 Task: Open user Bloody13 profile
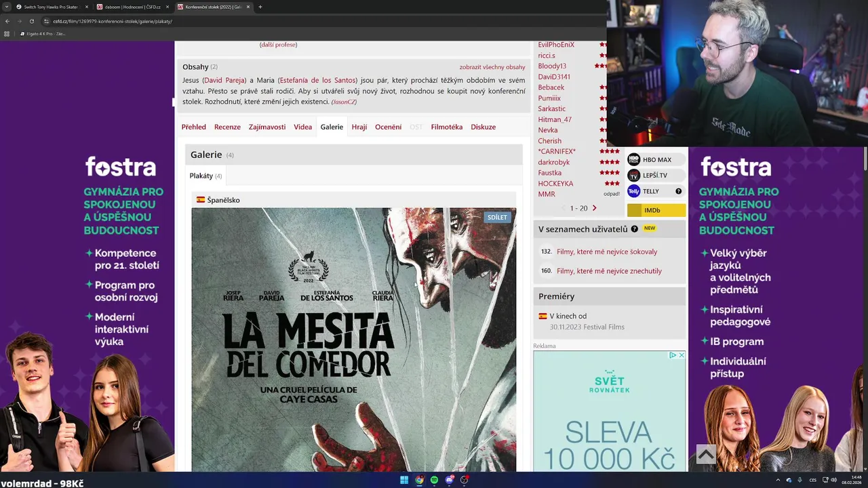click(552, 66)
